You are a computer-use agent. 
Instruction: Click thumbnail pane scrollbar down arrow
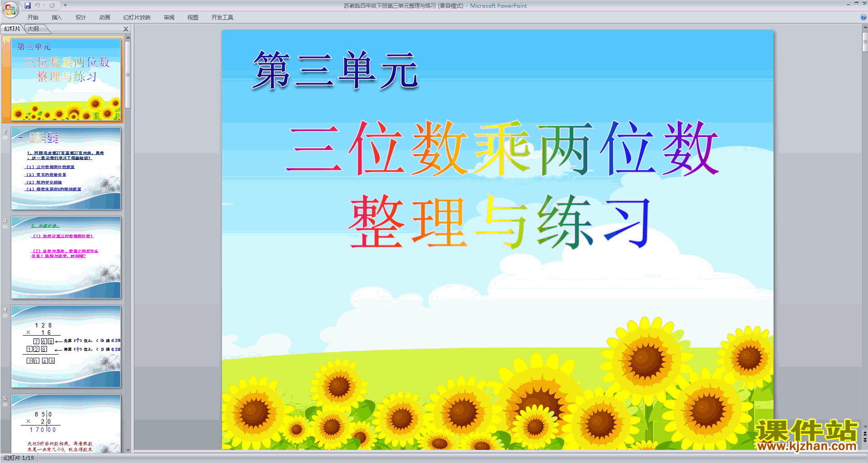[128, 450]
